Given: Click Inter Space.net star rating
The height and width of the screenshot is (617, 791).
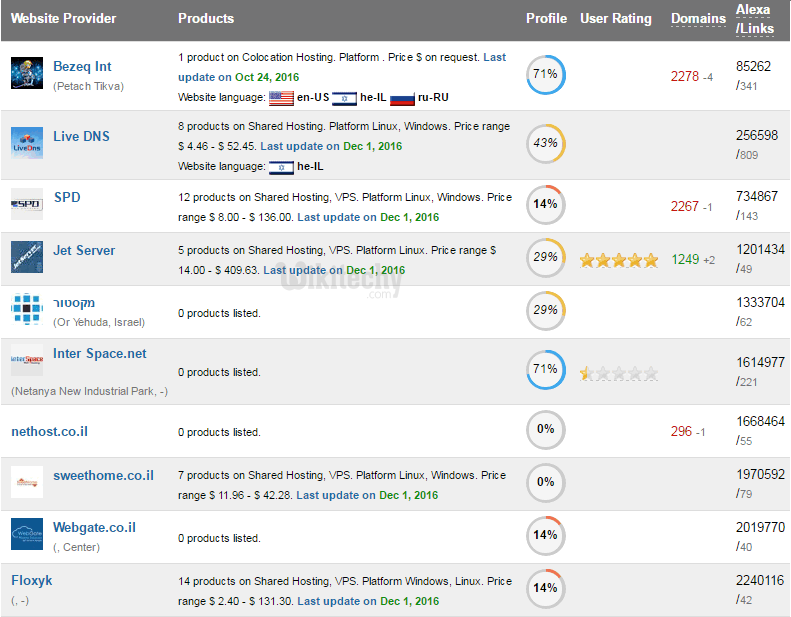Looking at the screenshot, I should click(x=619, y=373).
